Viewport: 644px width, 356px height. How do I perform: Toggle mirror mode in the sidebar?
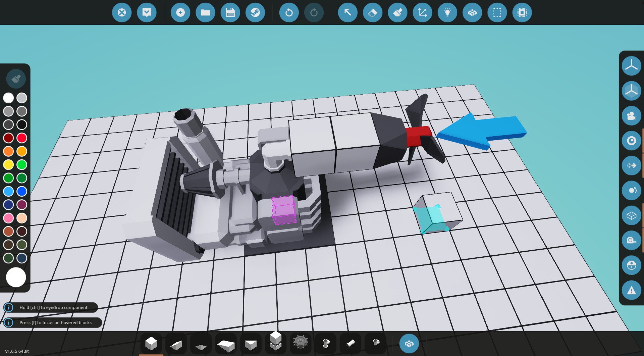pyautogui.click(x=632, y=165)
